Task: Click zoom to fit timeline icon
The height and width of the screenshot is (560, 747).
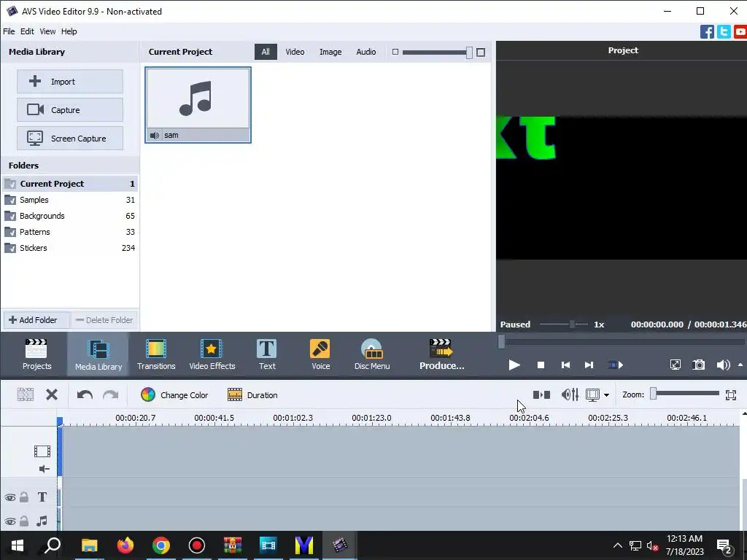Action: (731, 394)
